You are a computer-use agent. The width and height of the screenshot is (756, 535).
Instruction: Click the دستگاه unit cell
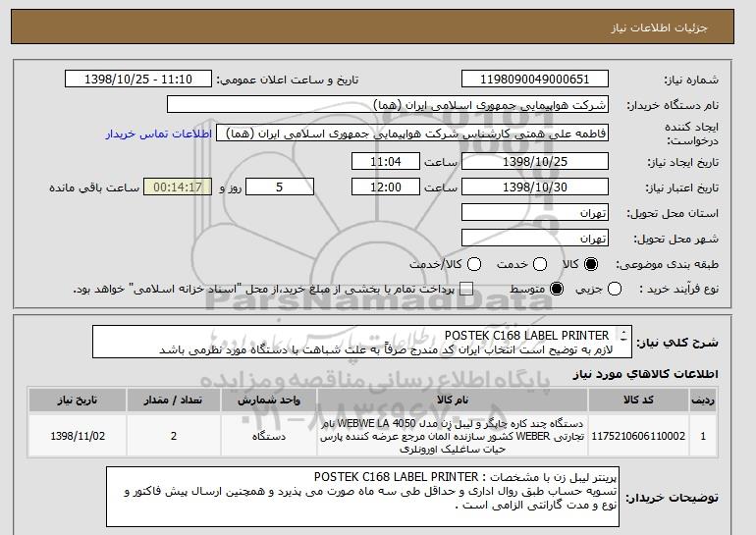(269, 436)
